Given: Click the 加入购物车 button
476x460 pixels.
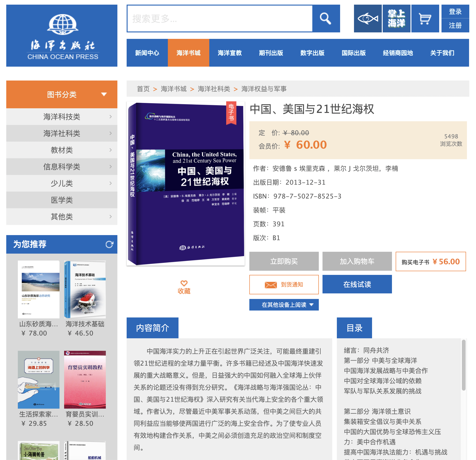Looking at the screenshot, I should coord(357,261).
